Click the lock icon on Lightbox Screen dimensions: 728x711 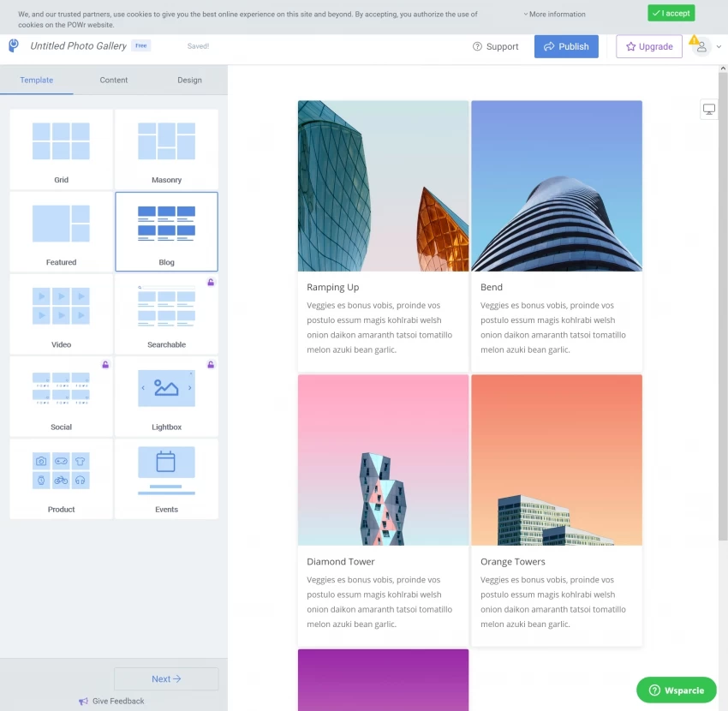pyautogui.click(x=211, y=365)
